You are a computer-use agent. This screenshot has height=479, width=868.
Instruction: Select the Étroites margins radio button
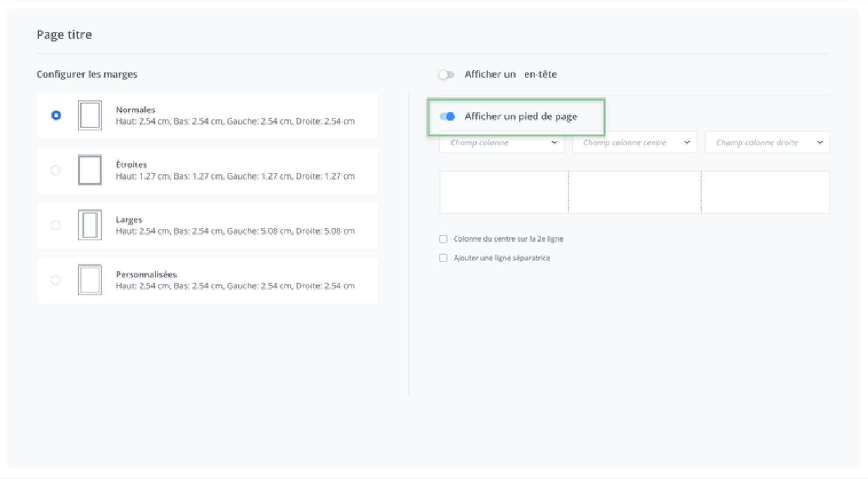[x=55, y=170]
